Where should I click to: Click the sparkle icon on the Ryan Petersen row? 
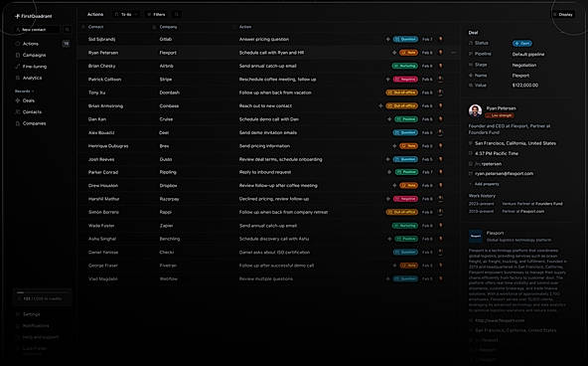[394, 53]
